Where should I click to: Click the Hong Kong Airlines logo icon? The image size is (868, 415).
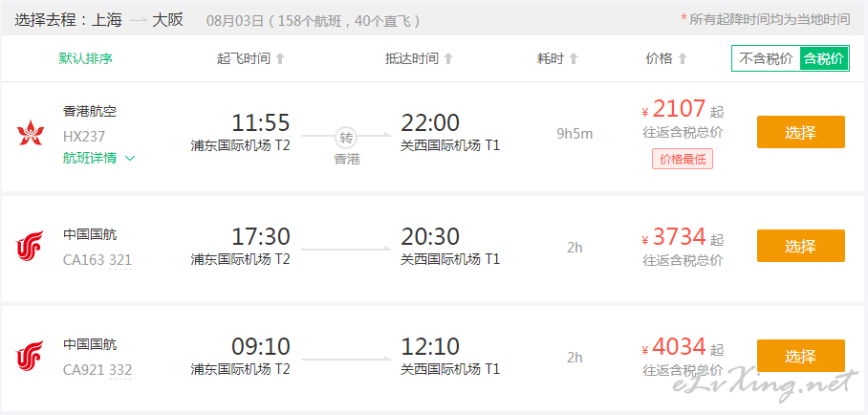31,134
